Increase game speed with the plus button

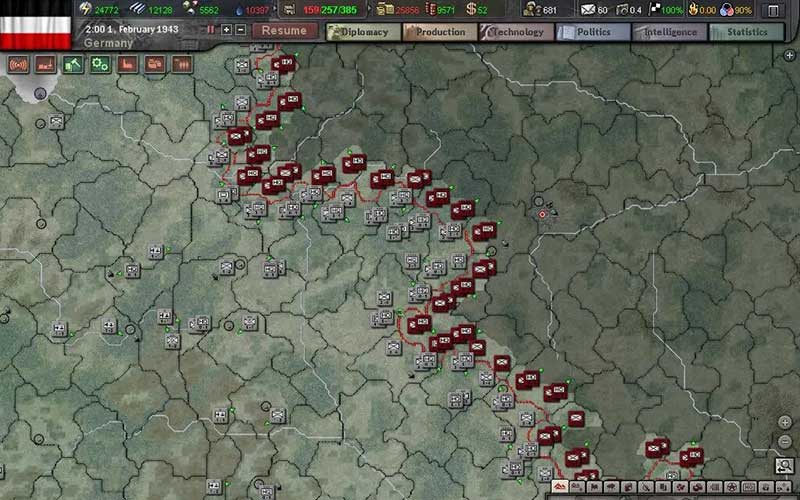coord(226,30)
